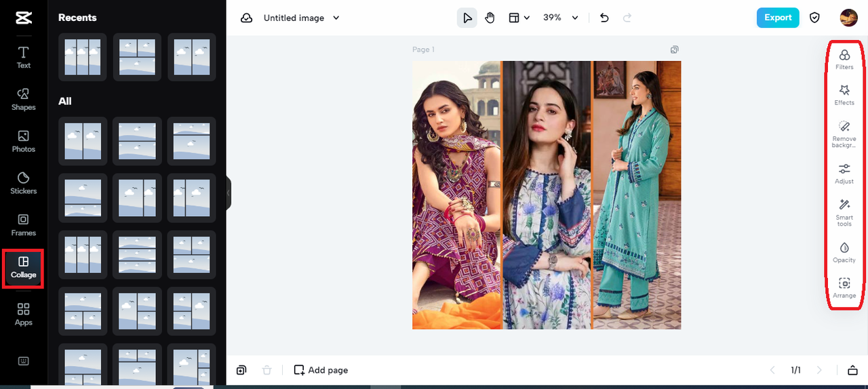Click the Page 1 label
Viewport: 868px width, 389px height.
[x=423, y=49]
